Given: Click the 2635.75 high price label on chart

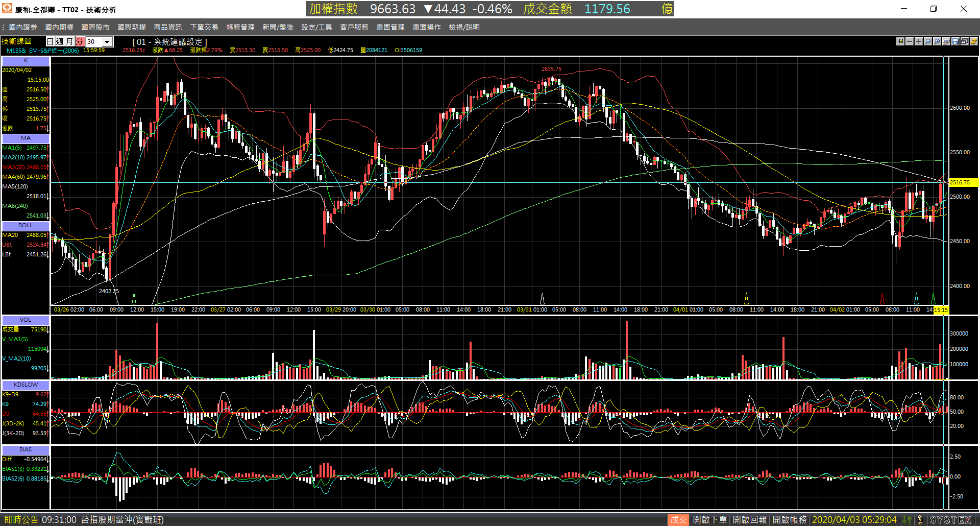Looking at the screenshot, I should pyautogui.click(x=551, y=69).
